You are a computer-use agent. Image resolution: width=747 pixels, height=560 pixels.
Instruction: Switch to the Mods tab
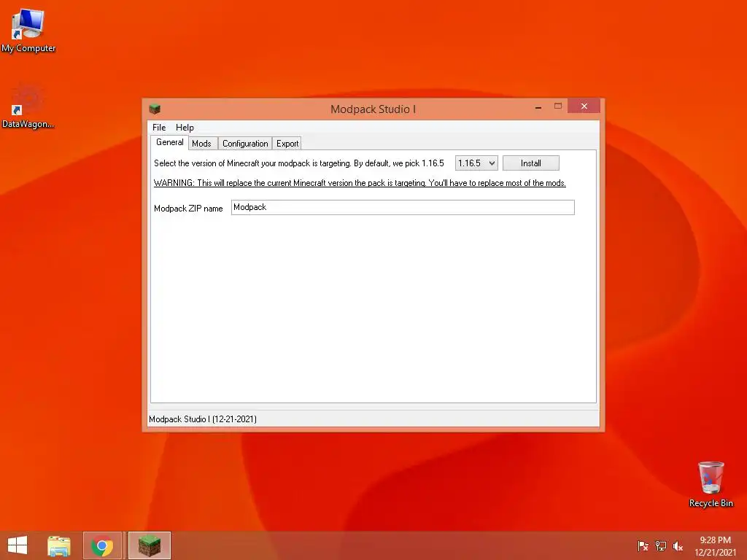point(201,144)
